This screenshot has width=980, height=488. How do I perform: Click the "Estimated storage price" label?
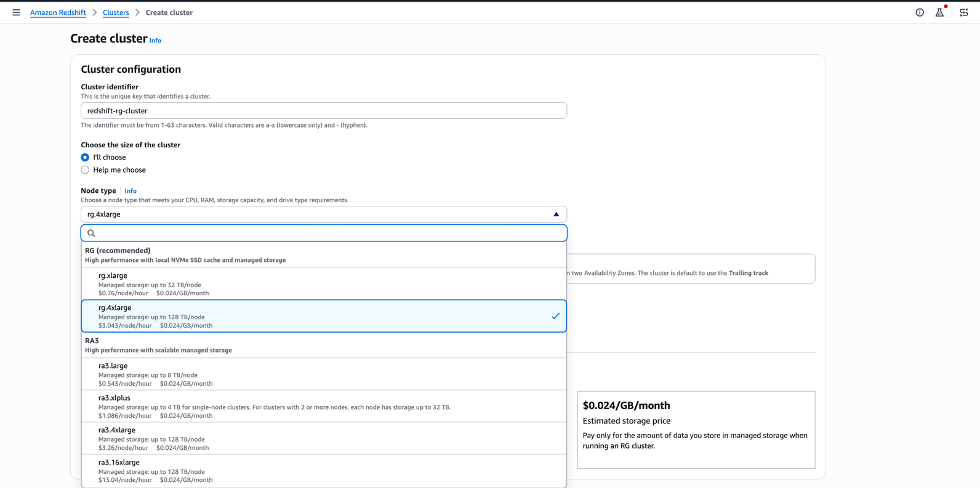point(626,421)
